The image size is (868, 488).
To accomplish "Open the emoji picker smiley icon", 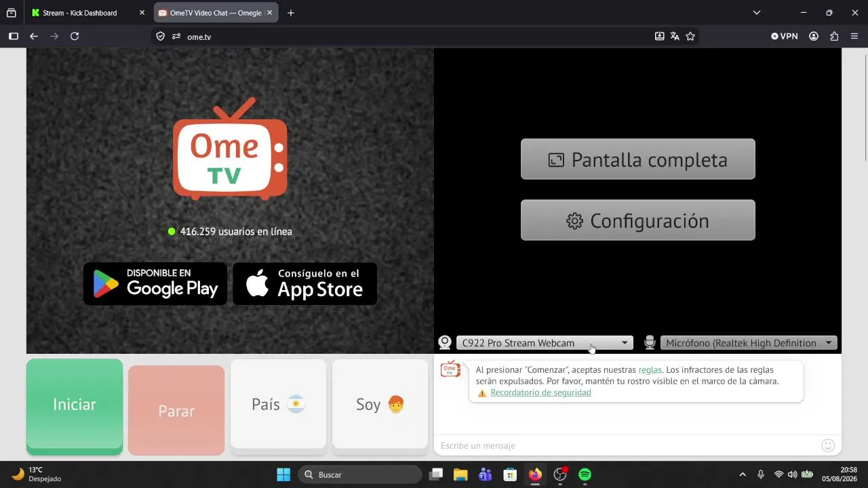I will point(828,445).
